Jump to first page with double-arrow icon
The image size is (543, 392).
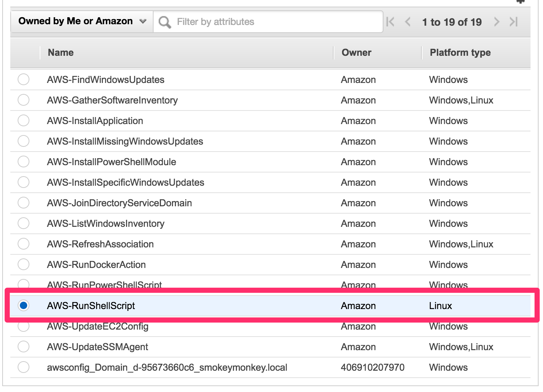pos(390,22)
